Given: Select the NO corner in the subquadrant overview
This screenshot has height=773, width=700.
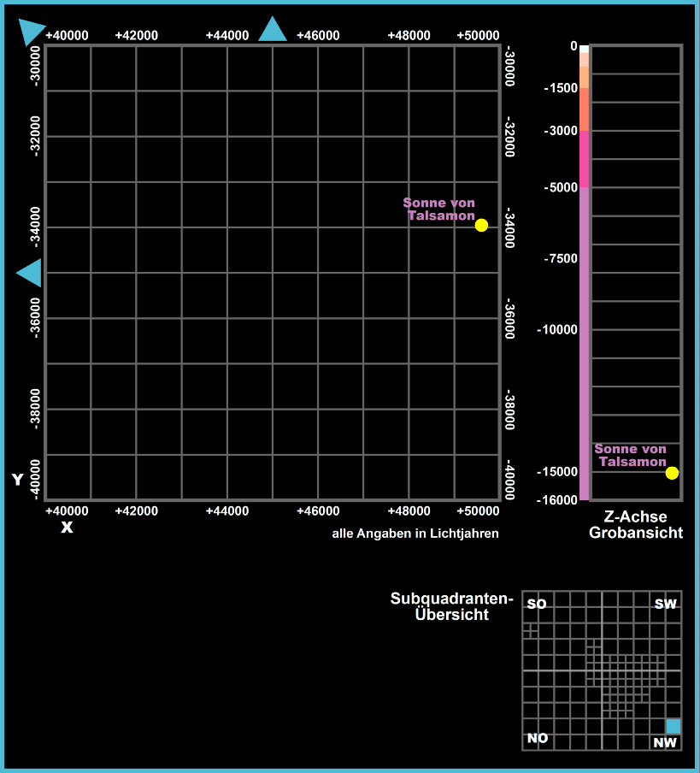Looking at the screenshot, I should 538,738.
